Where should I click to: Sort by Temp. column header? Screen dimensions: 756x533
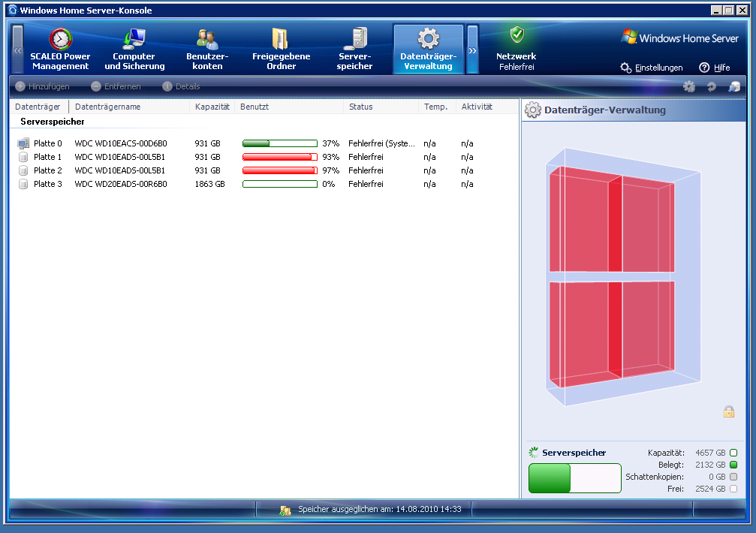coord(437,107)
